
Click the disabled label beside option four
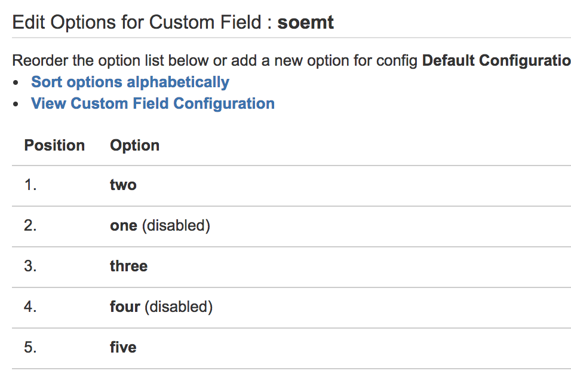179,307
